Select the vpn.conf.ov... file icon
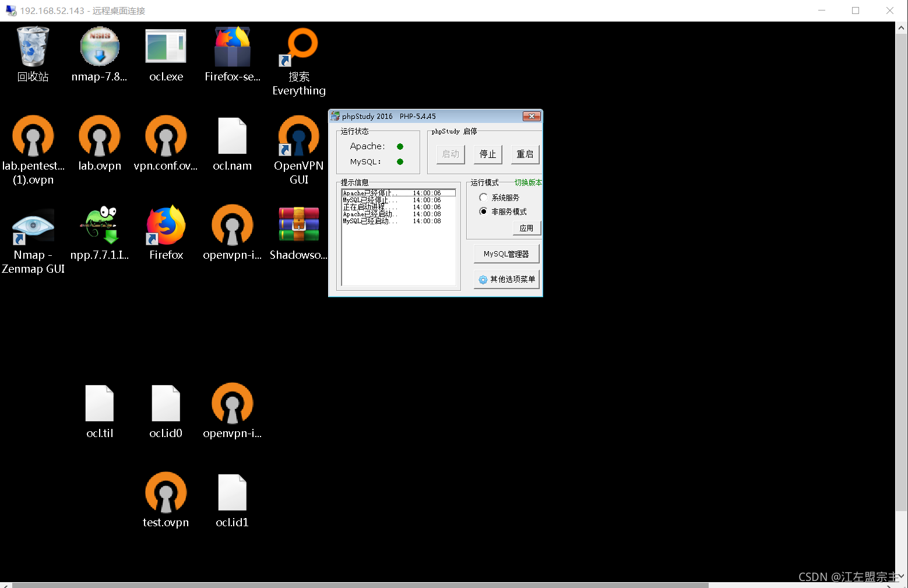The image size is (908, 588). point(166,143)
